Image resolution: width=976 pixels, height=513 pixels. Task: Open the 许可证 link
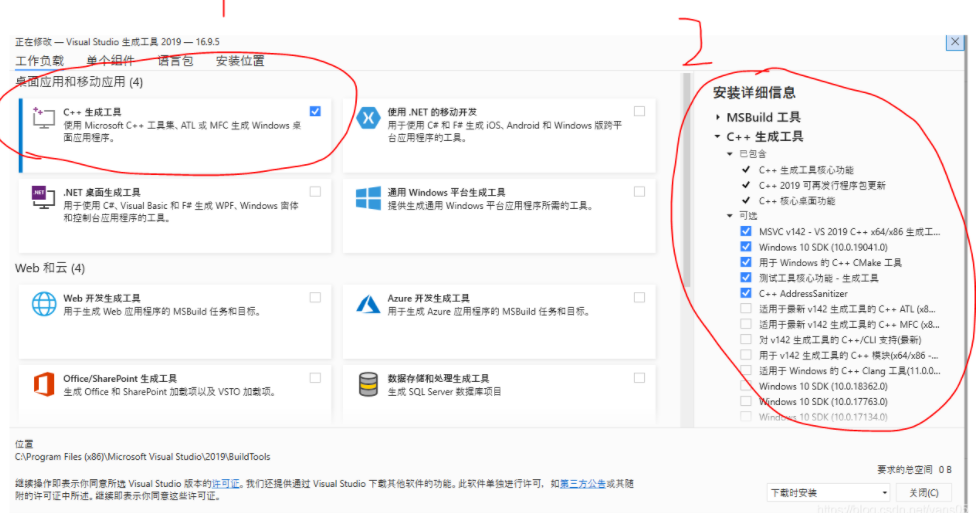tap(225, 484)
